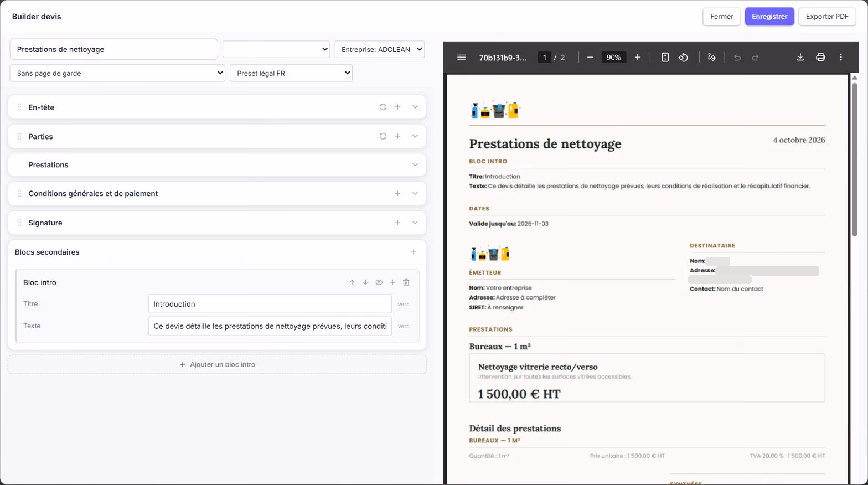Viewport: 868px width, 485px height.
Task: Click the Fermer button
Action: 722,17
